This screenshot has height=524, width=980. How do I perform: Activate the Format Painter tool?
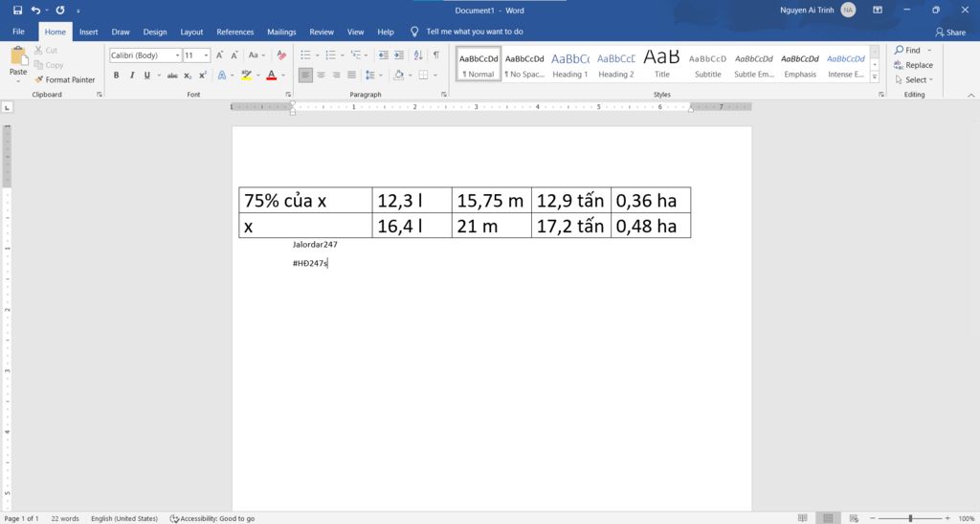65,80
